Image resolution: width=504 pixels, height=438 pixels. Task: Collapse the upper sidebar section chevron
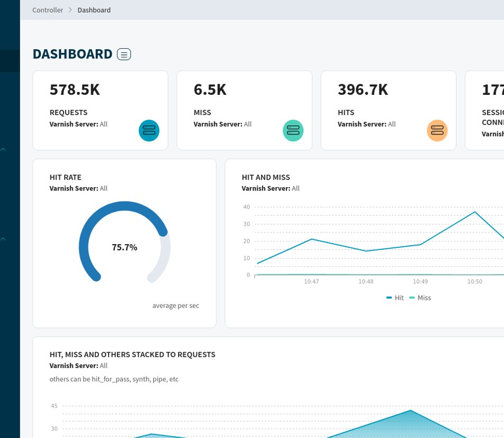(x=3, y=150)
